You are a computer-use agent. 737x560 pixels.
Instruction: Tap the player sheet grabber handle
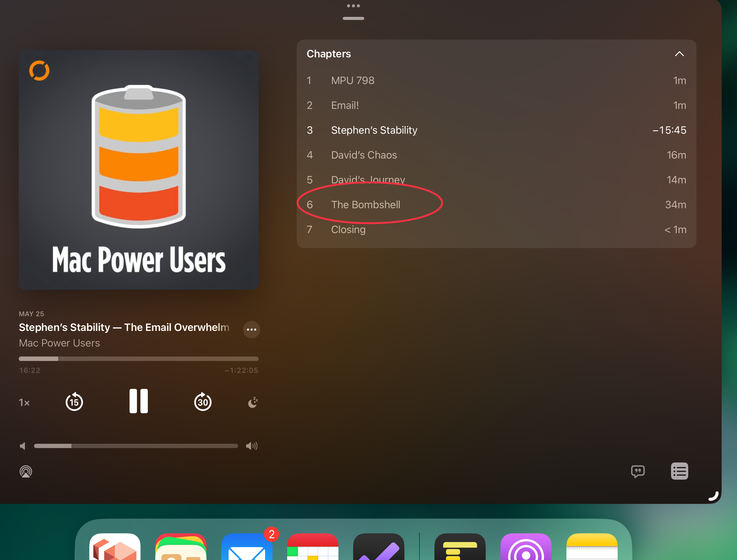353,18
